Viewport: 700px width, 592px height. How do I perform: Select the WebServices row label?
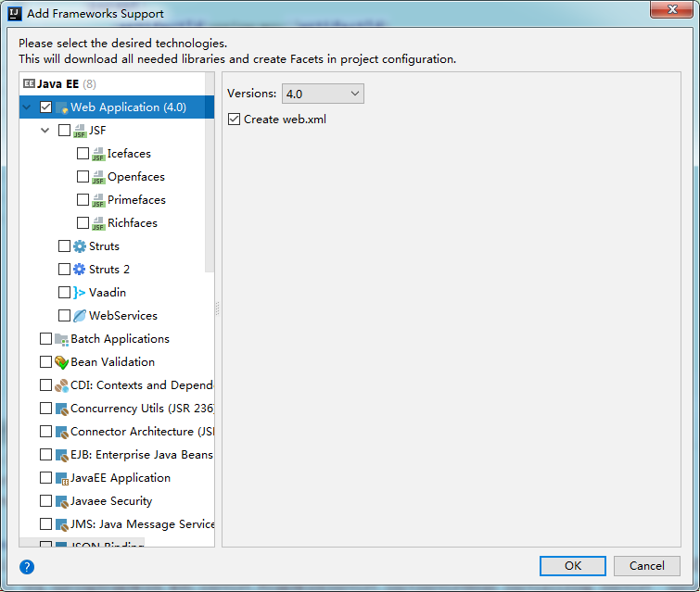(123, 316)
